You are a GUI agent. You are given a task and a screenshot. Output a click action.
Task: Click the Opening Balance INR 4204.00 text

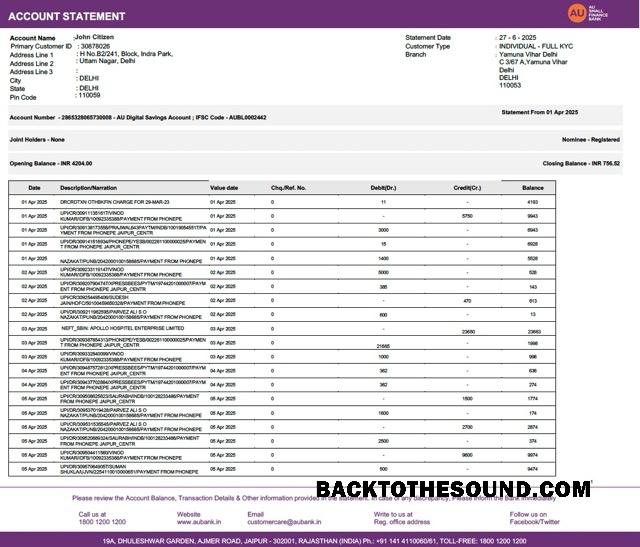[x=51, y=163]
